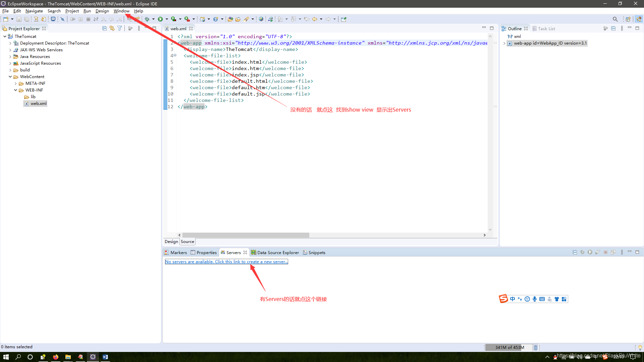Open the Window menu
The image size is (644, 362).
point(121,11)
